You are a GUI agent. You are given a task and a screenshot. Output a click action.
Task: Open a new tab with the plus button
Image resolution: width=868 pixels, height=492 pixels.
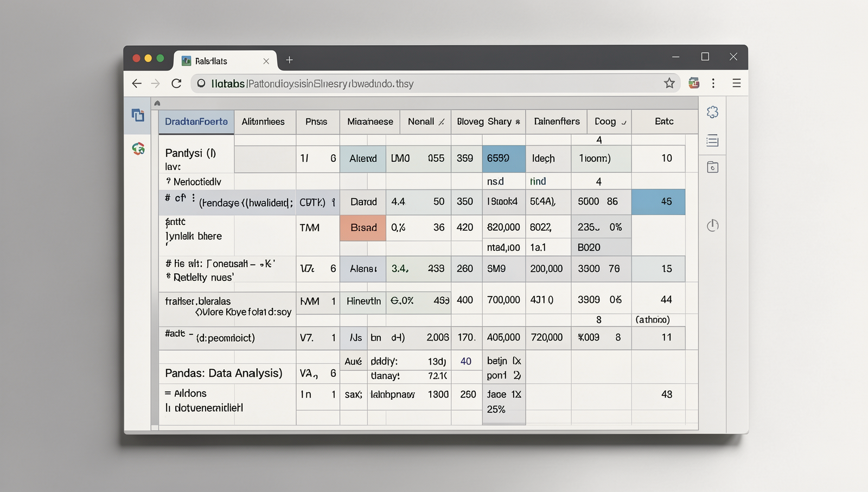pyautogui.click(x=289, y=60)
